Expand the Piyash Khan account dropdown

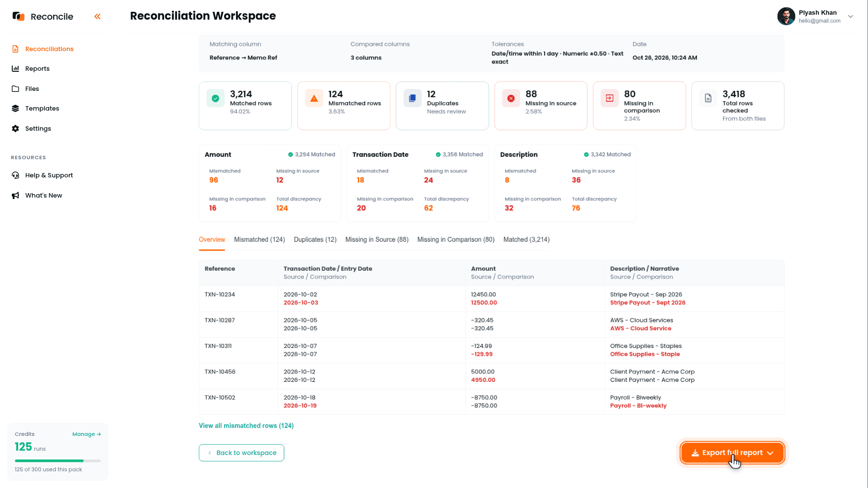tap(850, 16)
